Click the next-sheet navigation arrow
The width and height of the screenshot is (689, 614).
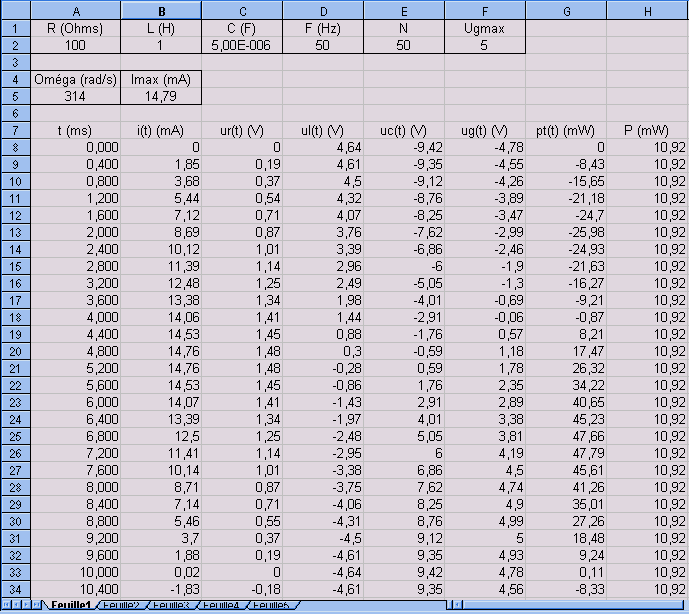[x=24, y=606]
